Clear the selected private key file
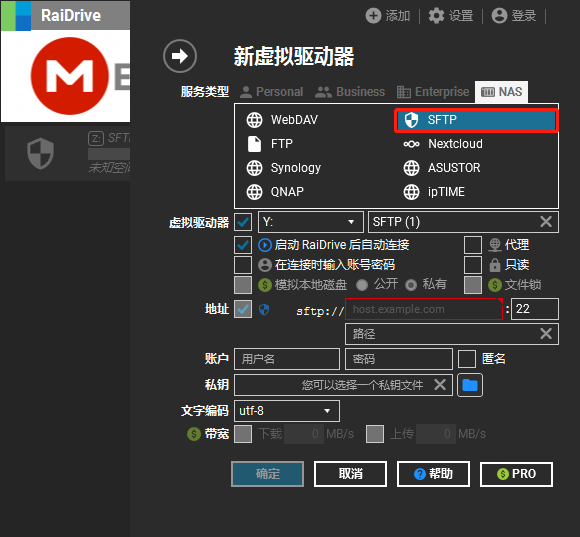 [440, 385]
